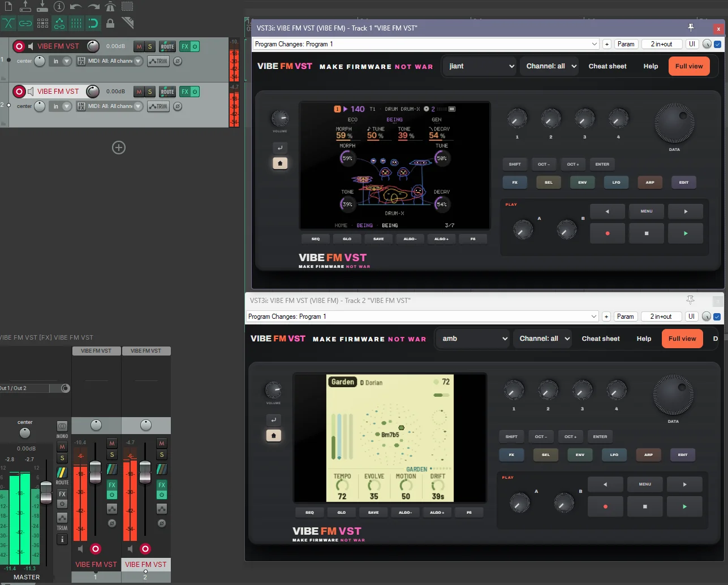Click the DATA knob in Track 1 plugin
The image size is (728, 585).
[674, 123]
